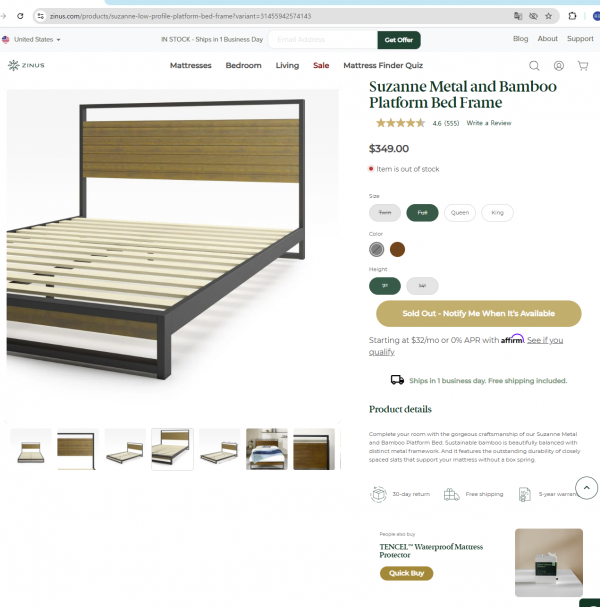This screenshot has width=600, height=607.
Task: Open the account profile icon
Action: click(x=559, y=66)
